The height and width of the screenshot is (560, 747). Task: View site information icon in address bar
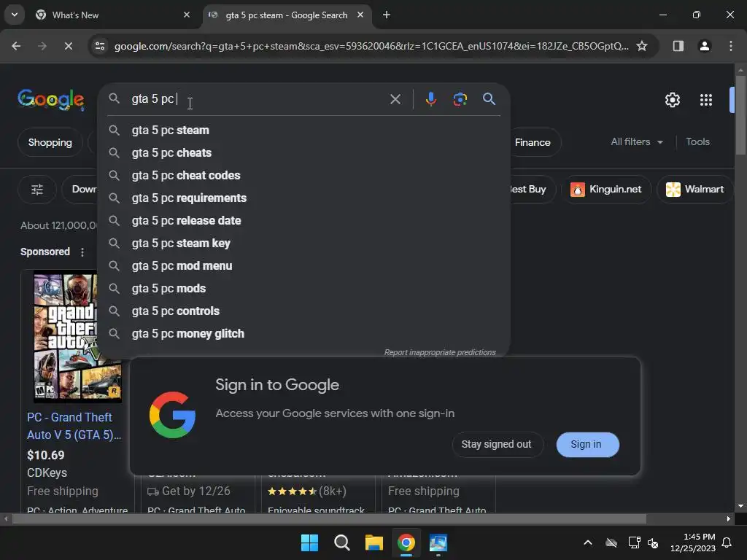click(x=99, y=46)
